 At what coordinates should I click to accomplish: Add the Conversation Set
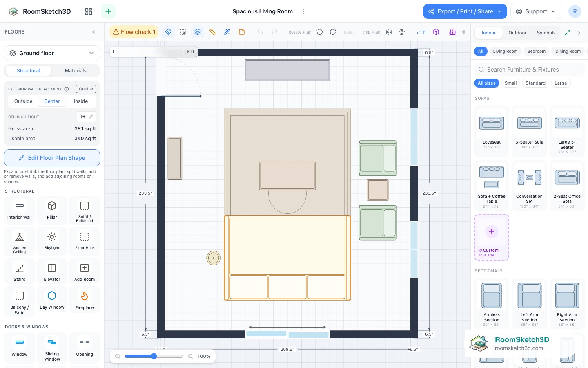click(529, 186)
